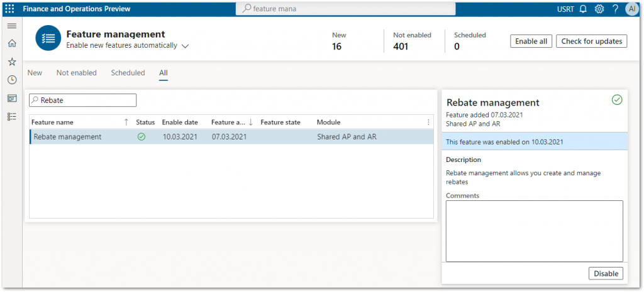Click the Check for updates button
The height and width of the screenshot is (292, 644).
[x=592, y=41]
